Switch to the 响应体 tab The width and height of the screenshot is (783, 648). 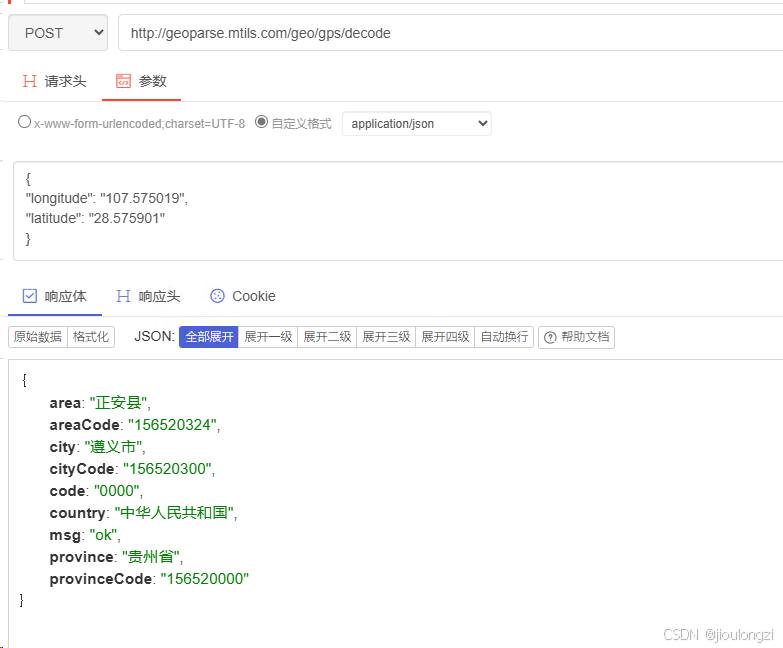[55, 297]
